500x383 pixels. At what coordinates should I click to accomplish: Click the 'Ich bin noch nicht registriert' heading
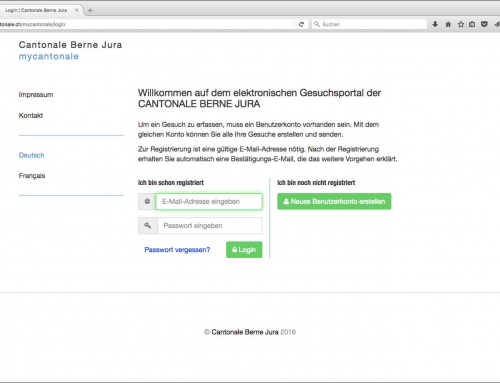click(316, 183)
